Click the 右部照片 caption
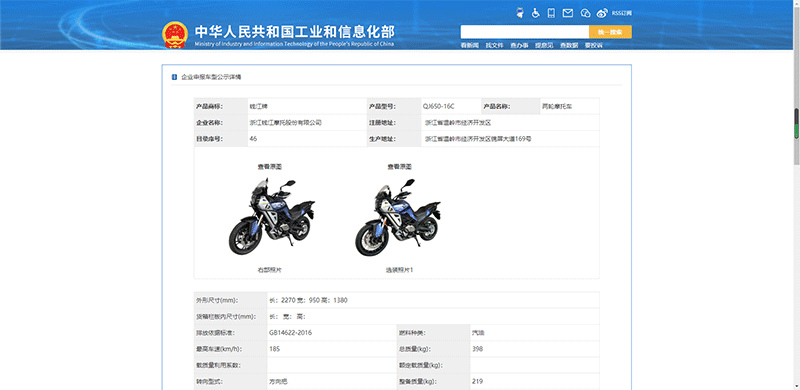 click(x=269, y=270)
